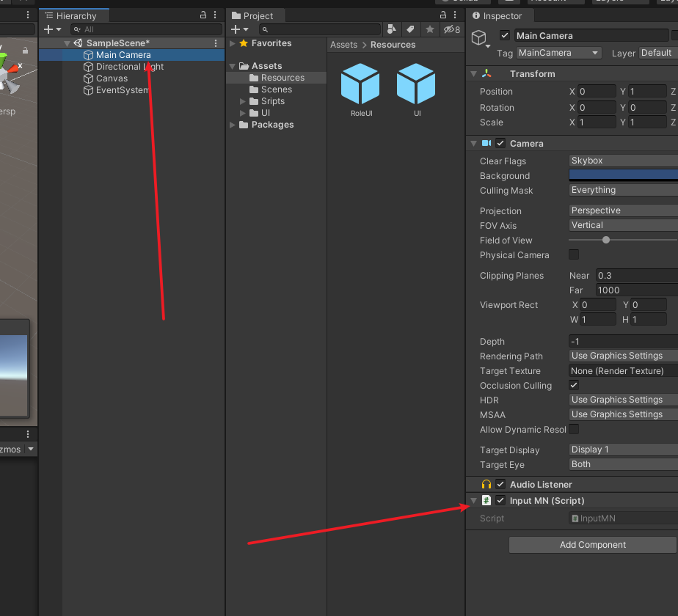Click the Assets breadcrumb link
Screen dimensions: 678x616
pos(343,45)
